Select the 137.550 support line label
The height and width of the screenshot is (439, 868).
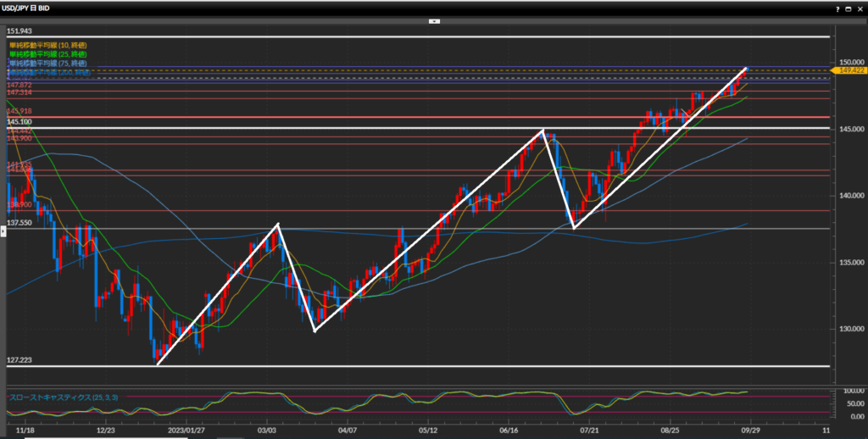coord(20,223)
